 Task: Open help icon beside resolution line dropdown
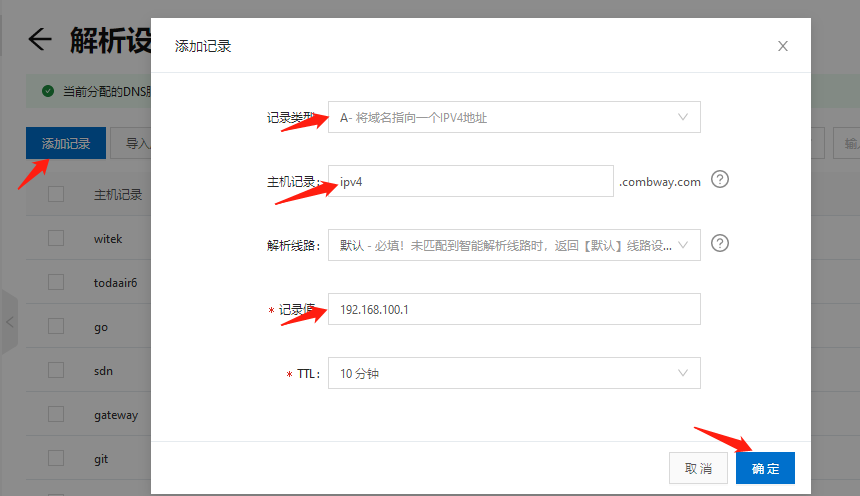click(x=719, y=243)
